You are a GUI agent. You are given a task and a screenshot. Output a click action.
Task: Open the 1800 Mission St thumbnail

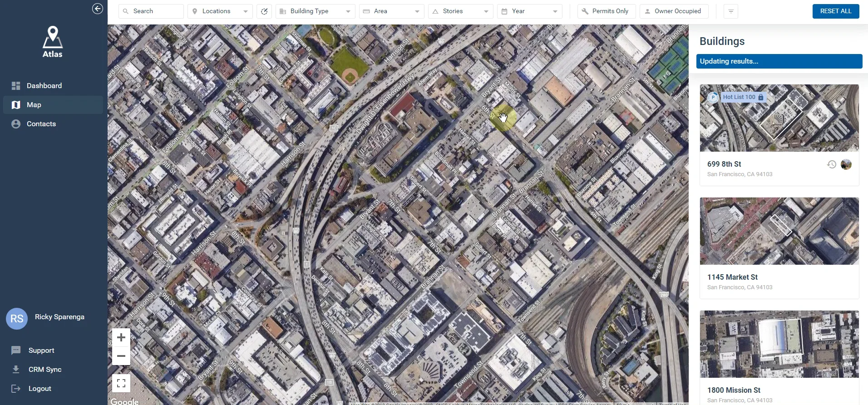tap(779, 344)
